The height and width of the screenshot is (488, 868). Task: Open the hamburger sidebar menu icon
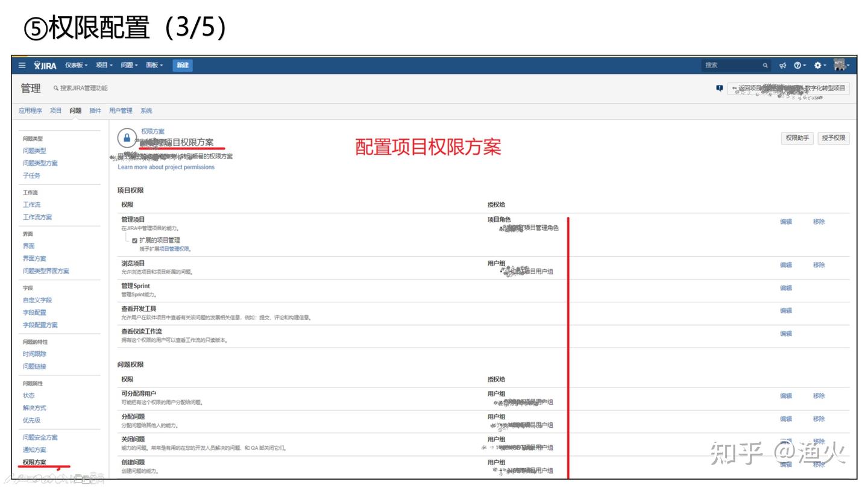(22, 65)
